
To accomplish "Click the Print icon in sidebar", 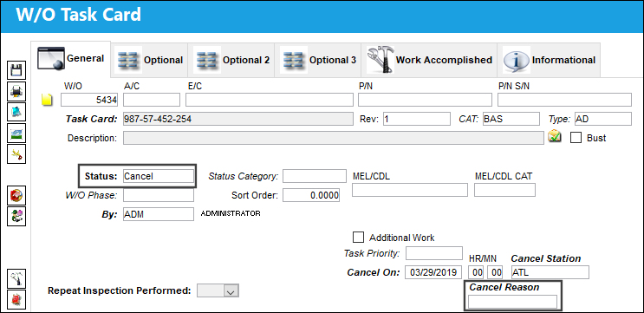I will coord(16,92).
